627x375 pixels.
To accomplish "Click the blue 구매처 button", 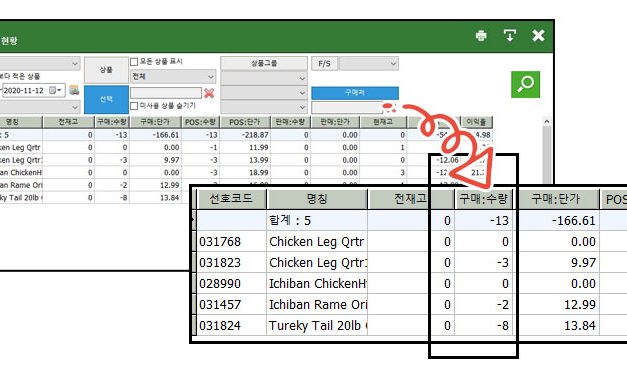I will pos(355,93).
